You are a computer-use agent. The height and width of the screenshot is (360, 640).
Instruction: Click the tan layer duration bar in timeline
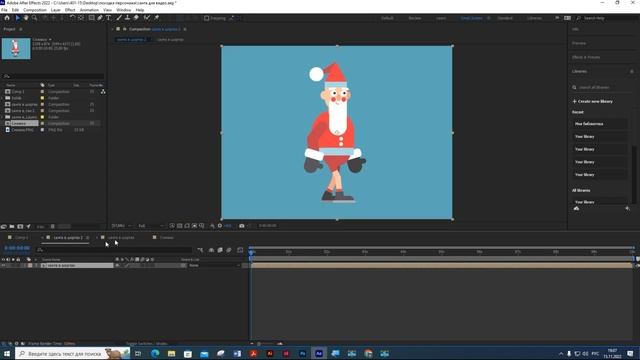pos(441,265)
